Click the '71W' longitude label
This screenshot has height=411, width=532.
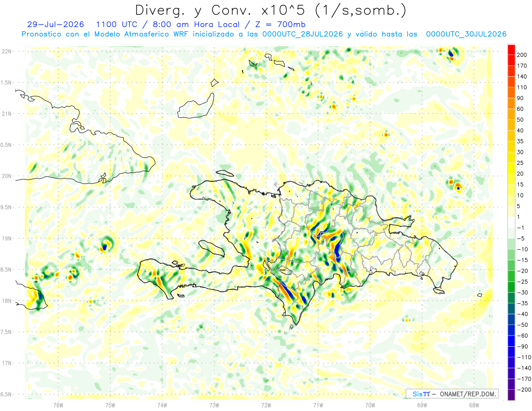[318, 405]
